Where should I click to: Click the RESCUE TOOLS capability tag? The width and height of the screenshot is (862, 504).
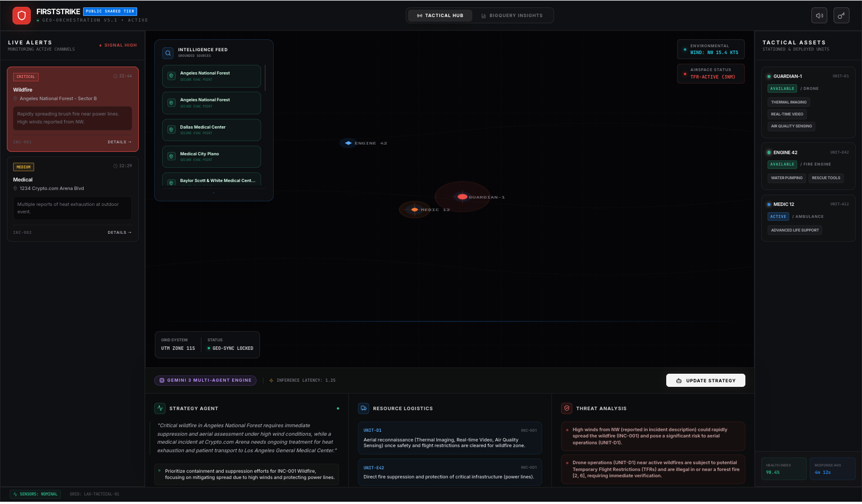pyautogui.click(x=826, y=178)
